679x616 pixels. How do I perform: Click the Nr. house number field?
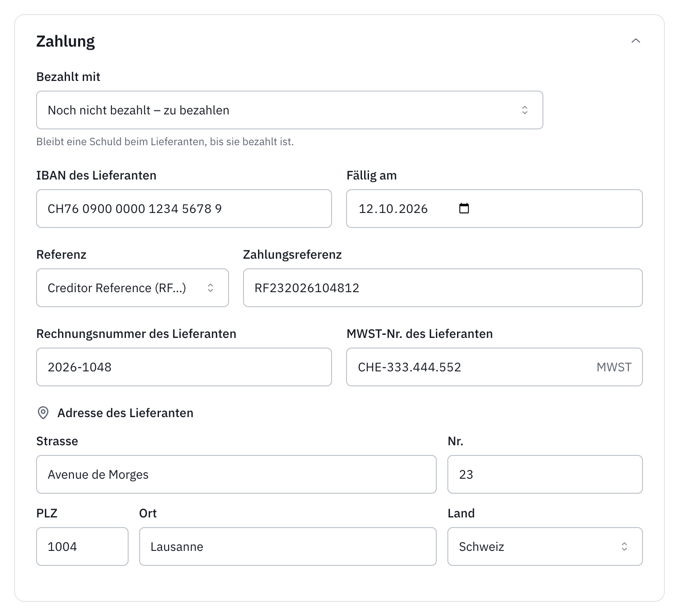(x=545, y=474)
